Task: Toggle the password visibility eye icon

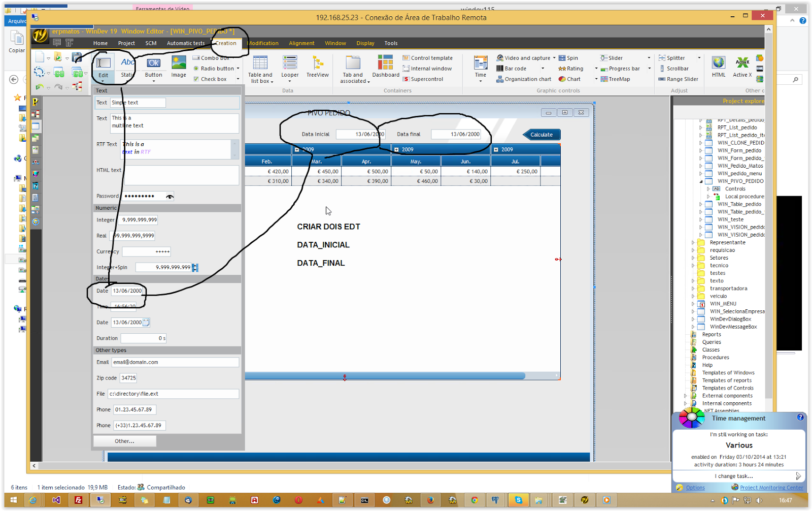Action: (170, 197)
